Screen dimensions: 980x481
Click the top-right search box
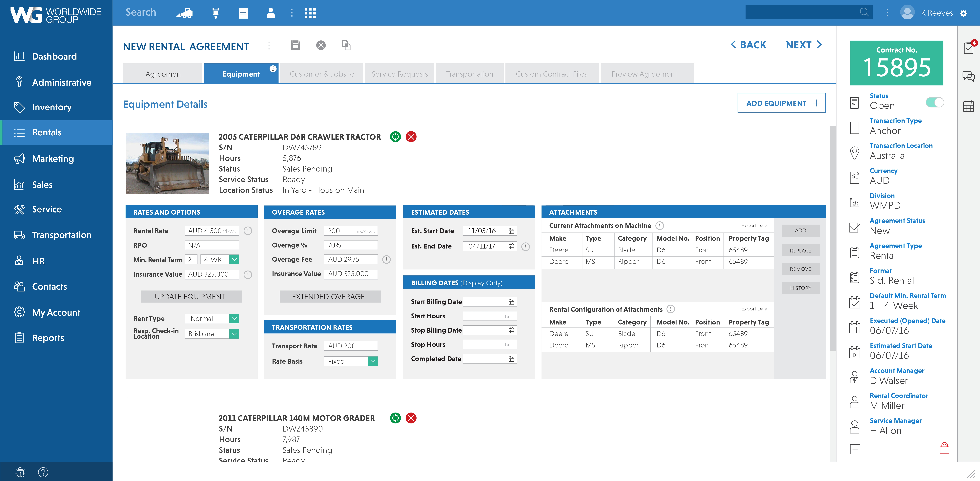tap(808, 12)
